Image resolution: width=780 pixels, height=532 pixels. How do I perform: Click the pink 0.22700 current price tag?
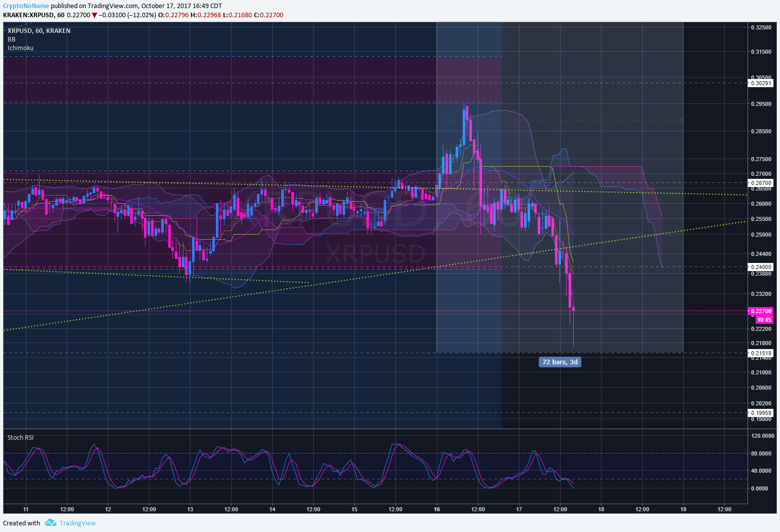pyautogui.click(x=761, y=311)
